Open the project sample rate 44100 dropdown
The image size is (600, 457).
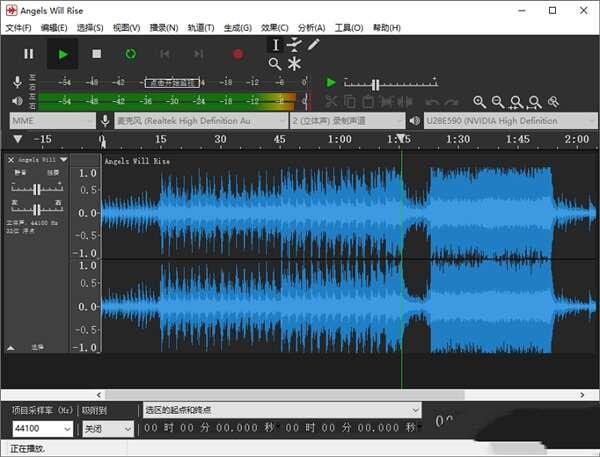pos(42,428)
